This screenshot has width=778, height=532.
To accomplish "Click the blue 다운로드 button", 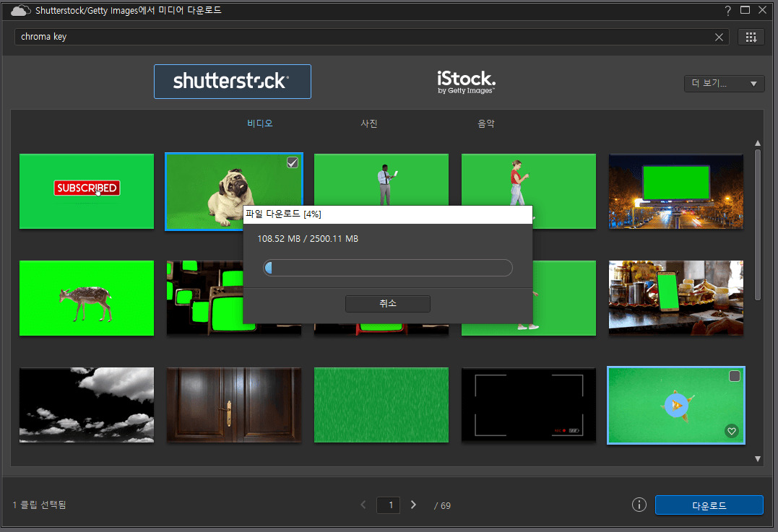I will (x=709, y=505).
